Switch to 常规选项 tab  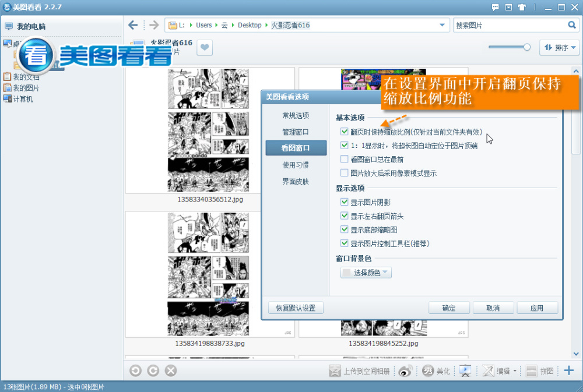pyautogui.click(x=296, y=115)
